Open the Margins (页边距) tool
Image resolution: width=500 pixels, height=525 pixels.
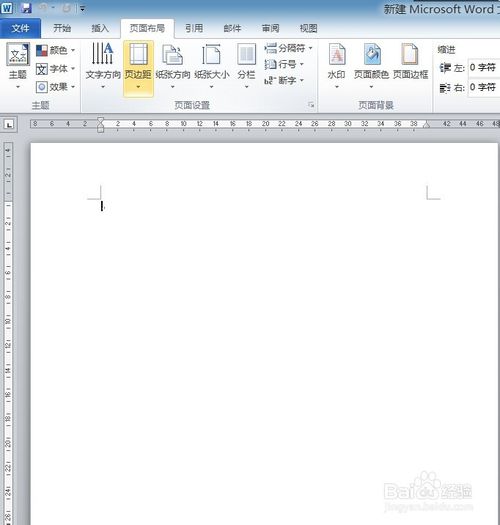point(138,68)
